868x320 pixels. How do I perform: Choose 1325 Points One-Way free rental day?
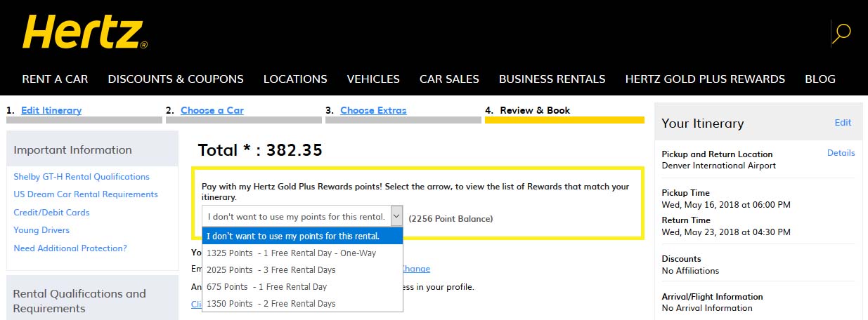point(303,253)
